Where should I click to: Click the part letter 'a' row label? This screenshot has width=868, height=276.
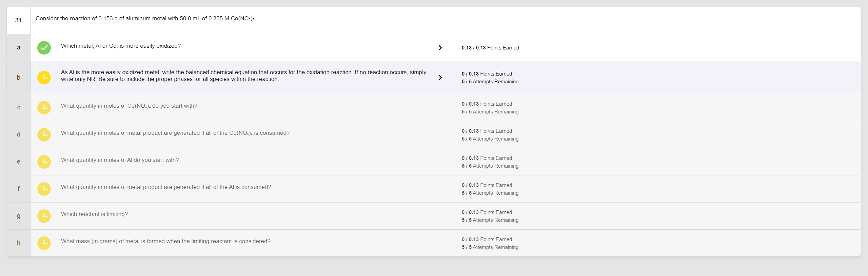(19, 48)
